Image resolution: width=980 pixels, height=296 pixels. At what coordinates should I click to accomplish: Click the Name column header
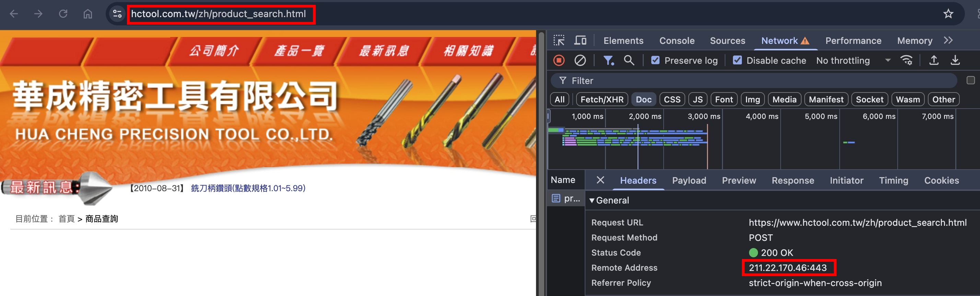click(563, 180)
